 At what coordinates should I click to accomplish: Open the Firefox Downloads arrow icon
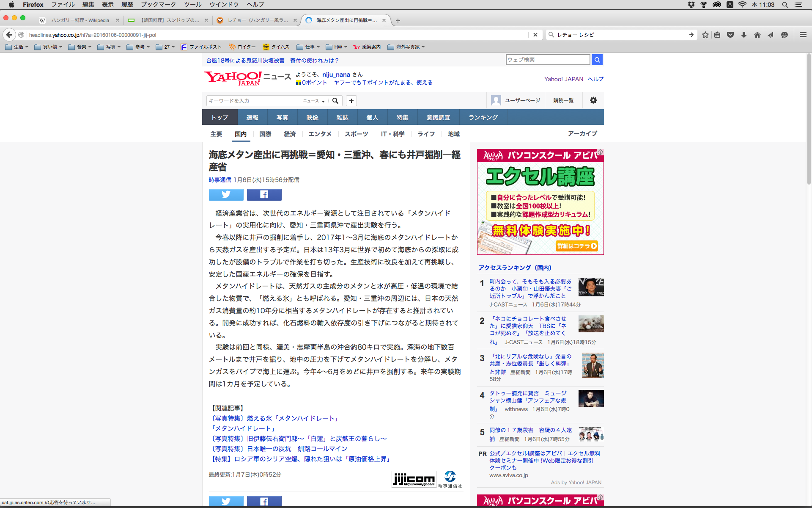[743, 35]
